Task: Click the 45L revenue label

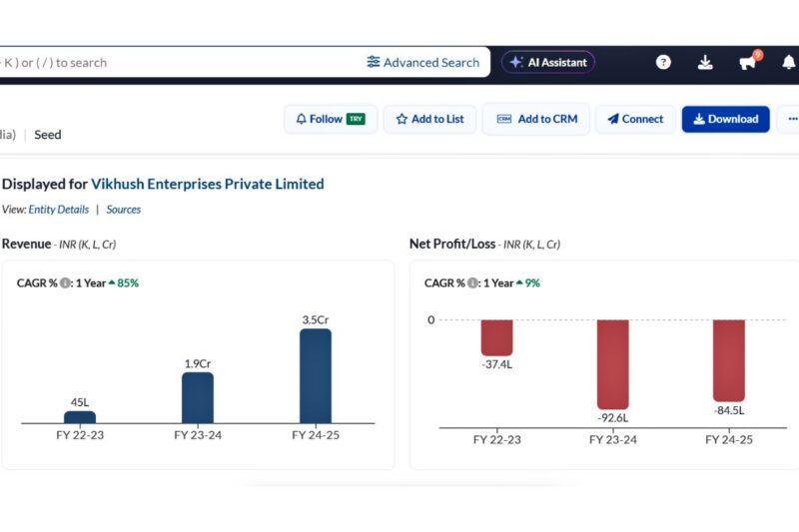Action: point(80,402)
